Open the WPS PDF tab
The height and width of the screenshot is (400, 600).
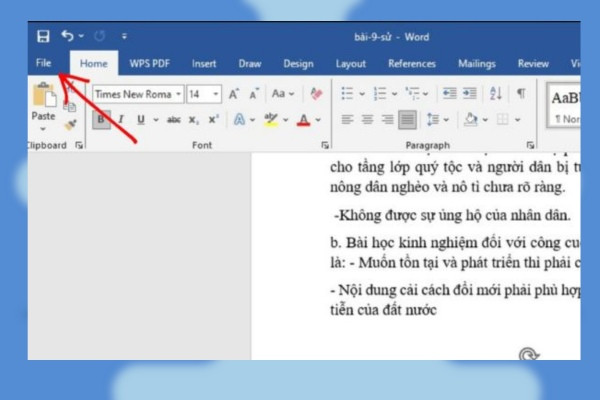click(x=150, y=64)
